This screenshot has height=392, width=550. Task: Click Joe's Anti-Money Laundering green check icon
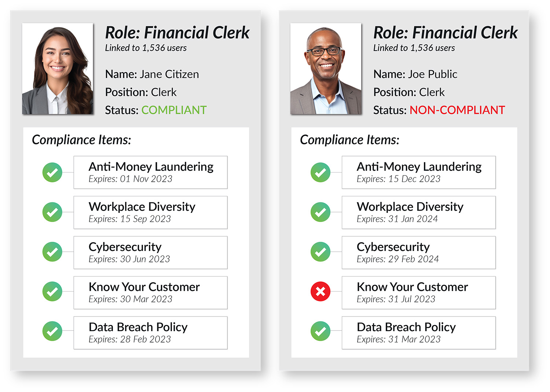click(x=320, y=173)
